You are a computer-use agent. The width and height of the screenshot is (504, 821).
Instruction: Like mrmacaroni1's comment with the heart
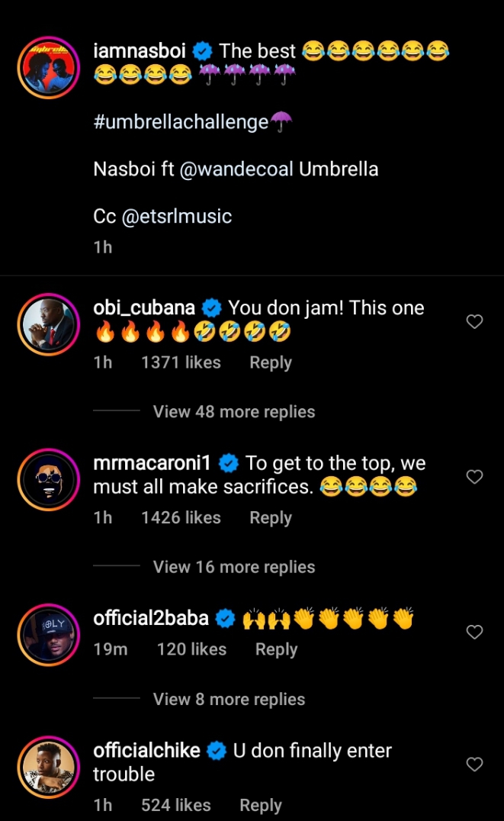pyautogui.click(x=474, y=477)
